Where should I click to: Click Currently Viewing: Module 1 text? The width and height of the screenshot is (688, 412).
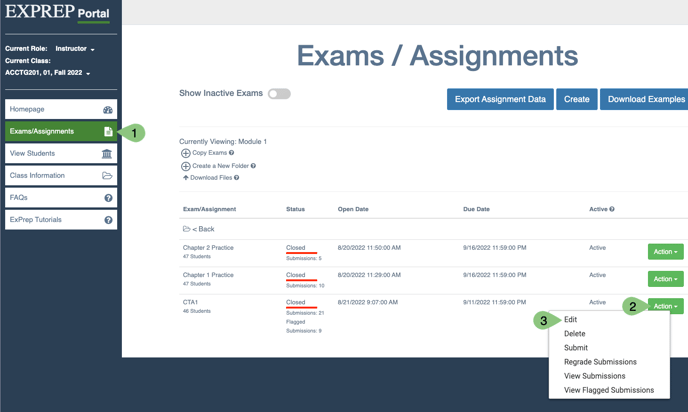(223, 142)
